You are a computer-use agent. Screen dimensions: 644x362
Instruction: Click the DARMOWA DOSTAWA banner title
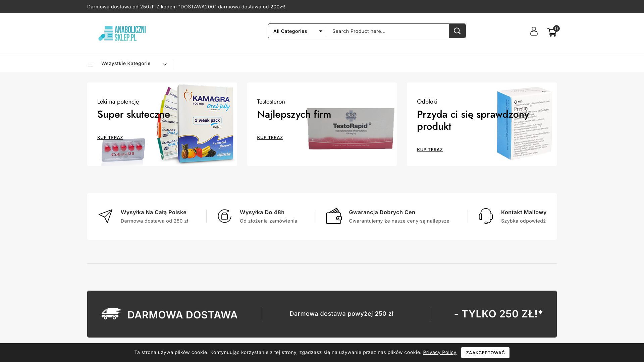[182, 315]
